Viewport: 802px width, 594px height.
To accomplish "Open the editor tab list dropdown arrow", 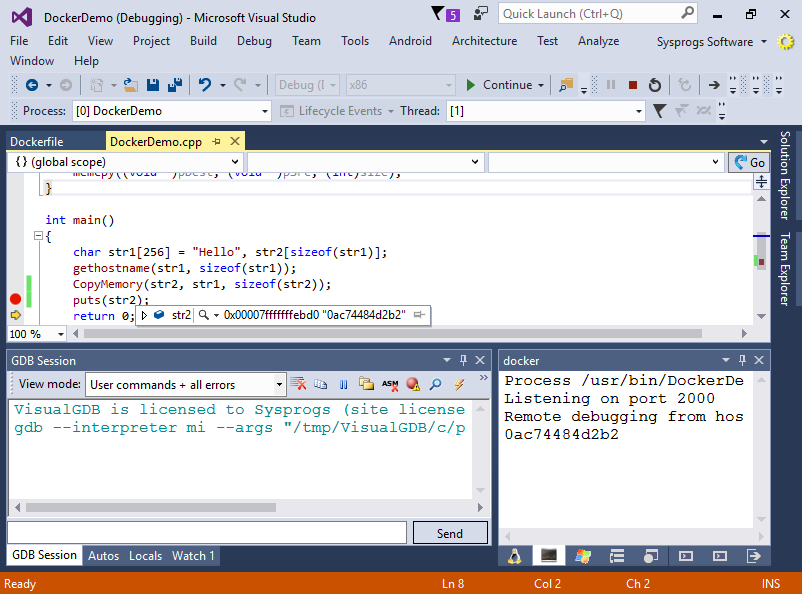I will 764,142.
